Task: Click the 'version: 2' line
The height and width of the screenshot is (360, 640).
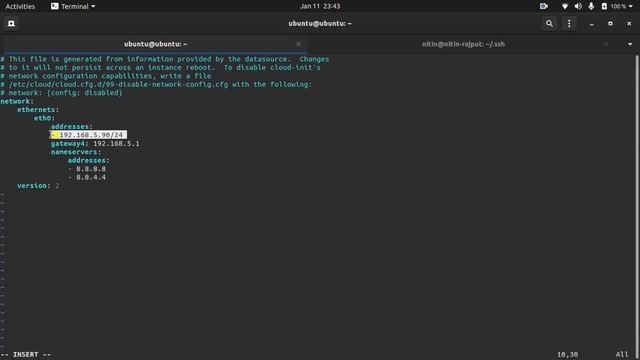Action: coord(38,186)
